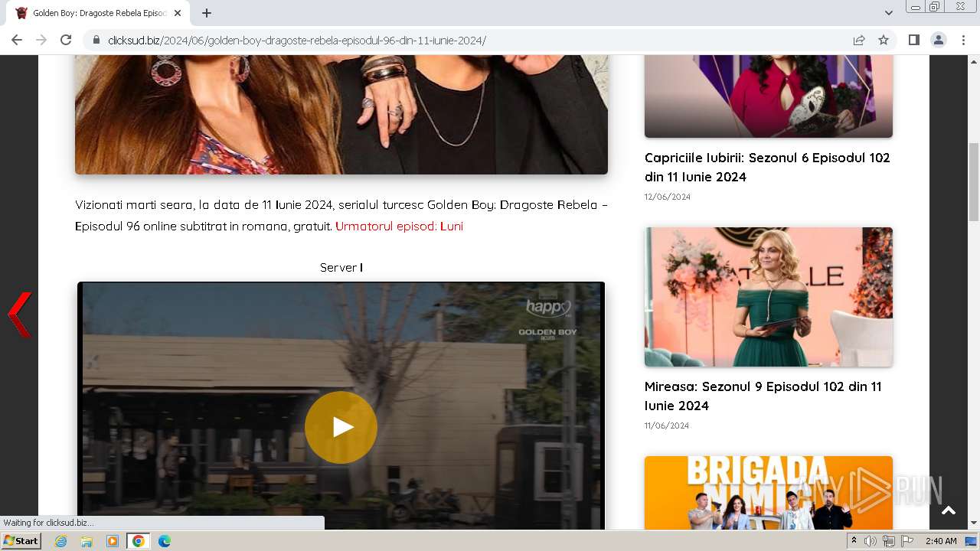Screen dimensions: 980x551
Task: Click the Show desktop button
Action: click(x=972, y=541)
